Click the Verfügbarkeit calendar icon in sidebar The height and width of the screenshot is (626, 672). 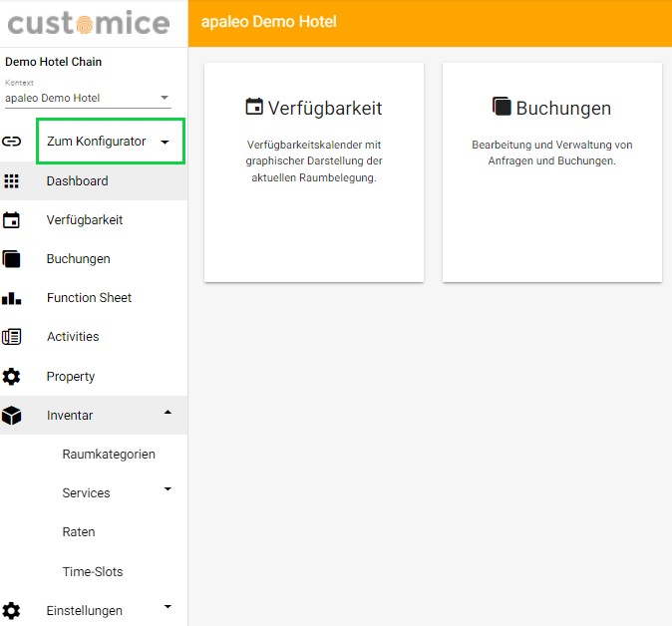pyautogui.click(x=12, y=220)
